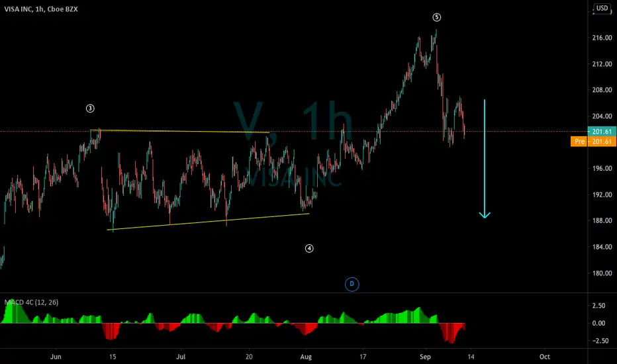Image resolution: width=617 pixels, height=364 pixels.
Task: Select the circled 4 wave label
Action: point(309,248)
